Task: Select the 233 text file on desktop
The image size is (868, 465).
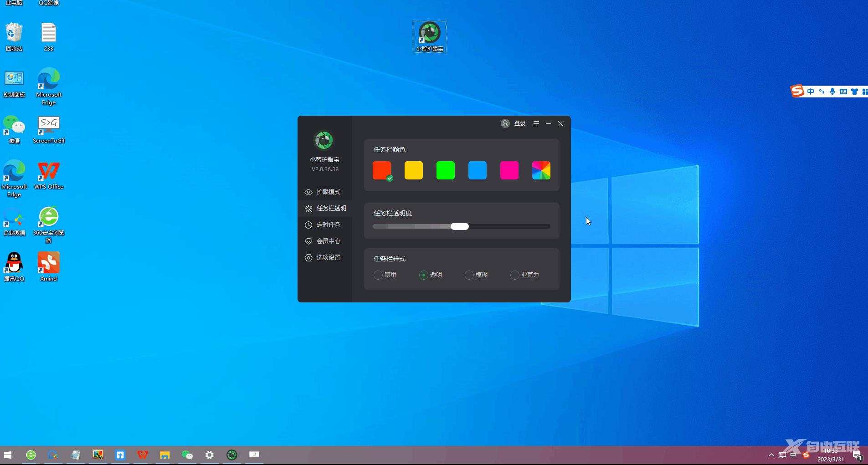Action: tap(48, 36)
